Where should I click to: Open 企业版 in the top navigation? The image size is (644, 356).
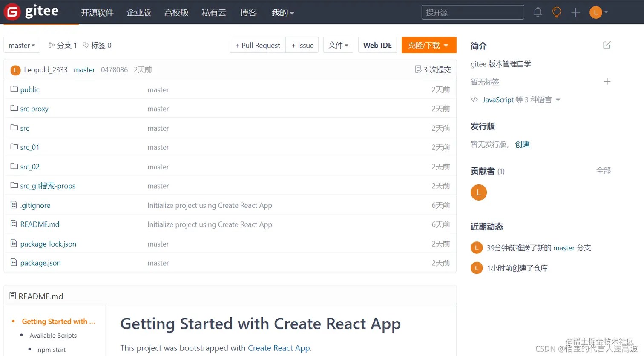click(139, 13)
